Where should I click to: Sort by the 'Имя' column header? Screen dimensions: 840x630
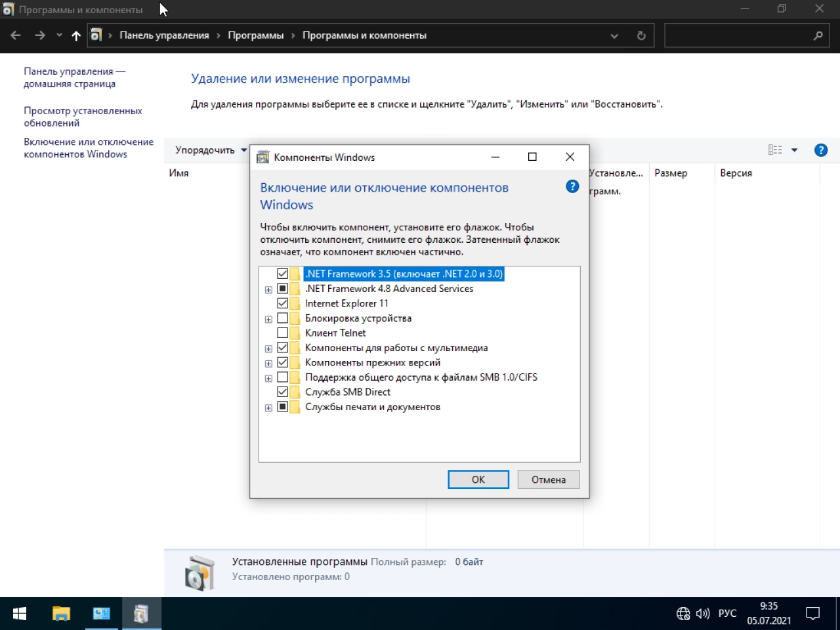pyautogui.click(x=178, y=173)
